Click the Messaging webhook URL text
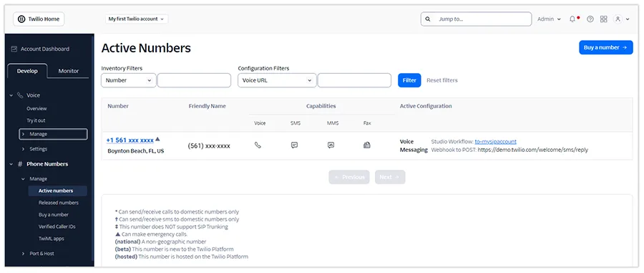 [x=533, y=150]
